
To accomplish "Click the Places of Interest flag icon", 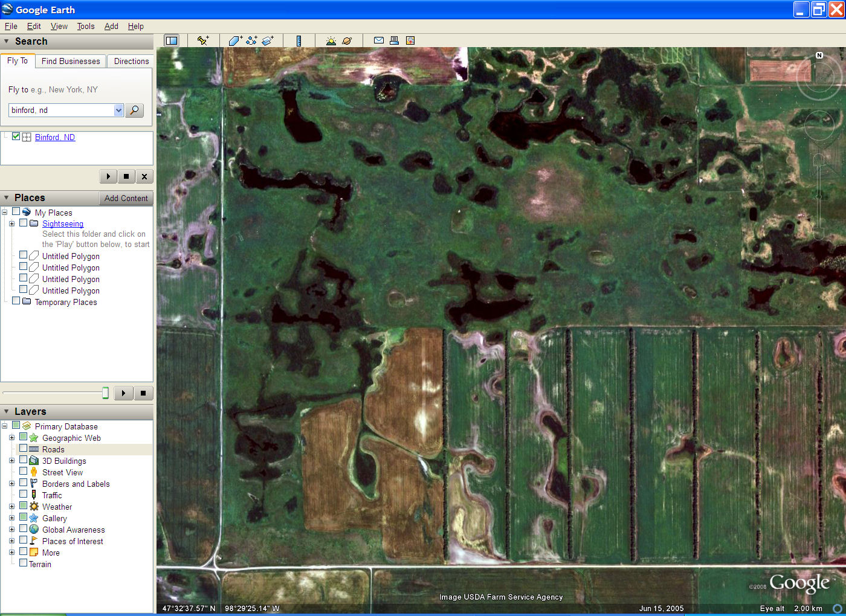I will (x=34, y=541).
